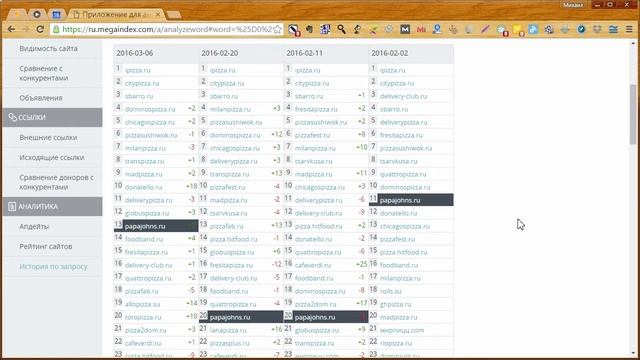Click the Михаил profile button

coord(573,4)
